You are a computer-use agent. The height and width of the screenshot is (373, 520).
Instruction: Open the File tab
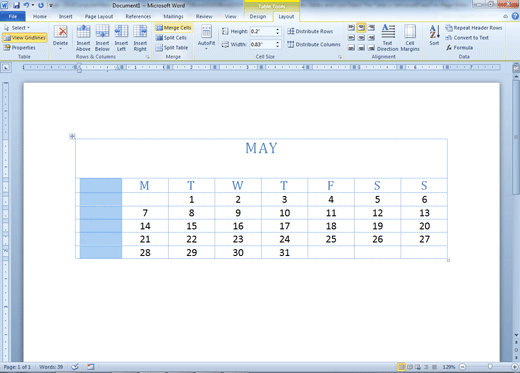[13, 16]
